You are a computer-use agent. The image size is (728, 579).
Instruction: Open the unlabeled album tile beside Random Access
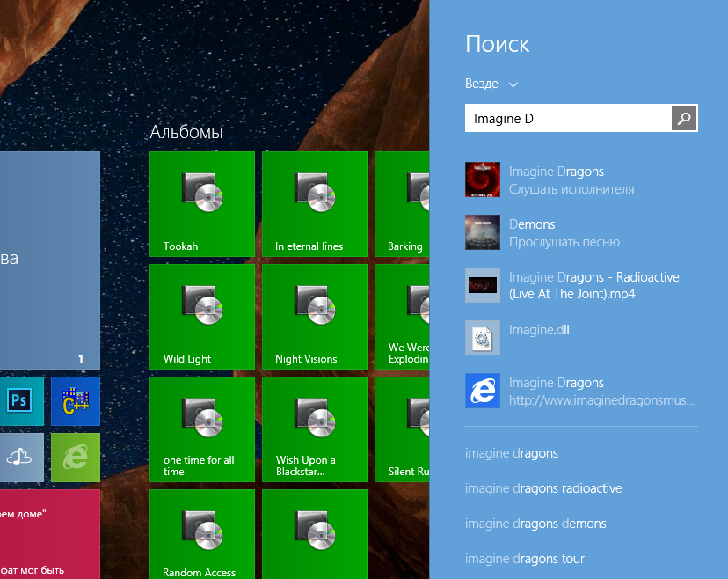[x=314, y=534]
